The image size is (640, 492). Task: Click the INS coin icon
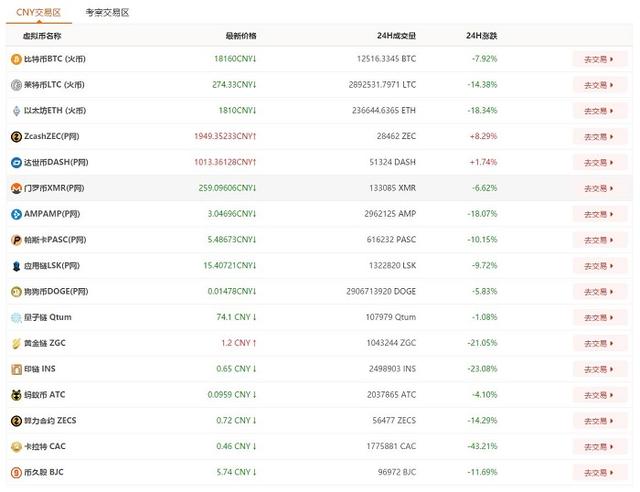coord(16,369)
